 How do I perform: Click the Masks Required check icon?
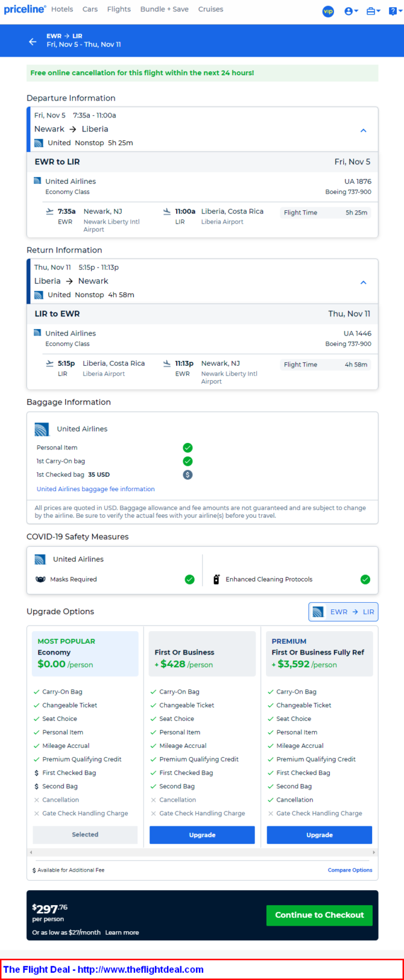[x=189, y=579]
